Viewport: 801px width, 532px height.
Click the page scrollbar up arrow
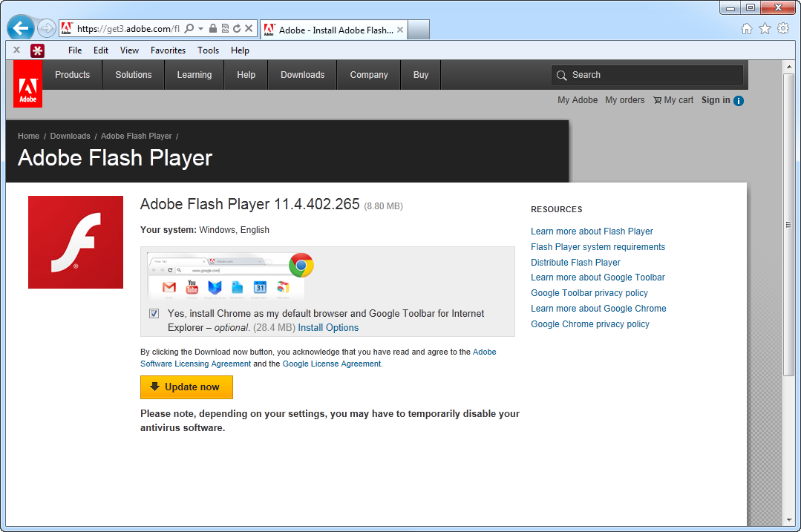point(789,66)
